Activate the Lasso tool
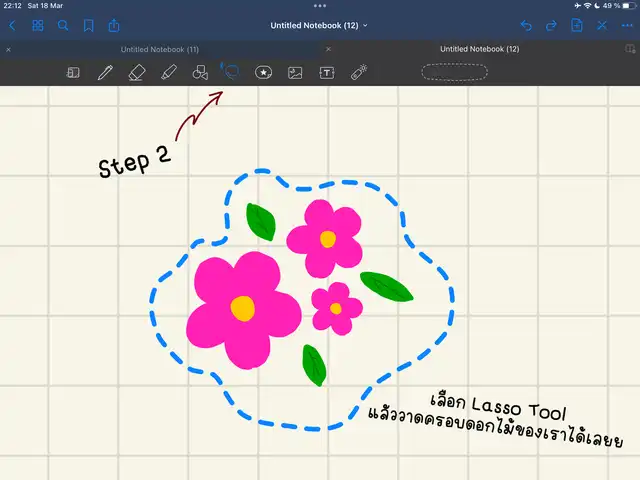This screenshot has width=640, height=480. [x=231, y=71]
